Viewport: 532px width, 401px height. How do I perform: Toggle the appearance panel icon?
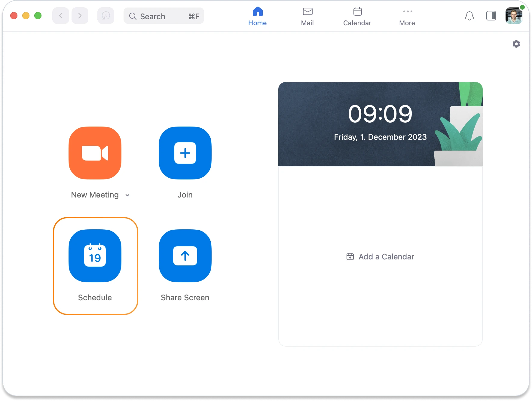click(x=491, y=16)
